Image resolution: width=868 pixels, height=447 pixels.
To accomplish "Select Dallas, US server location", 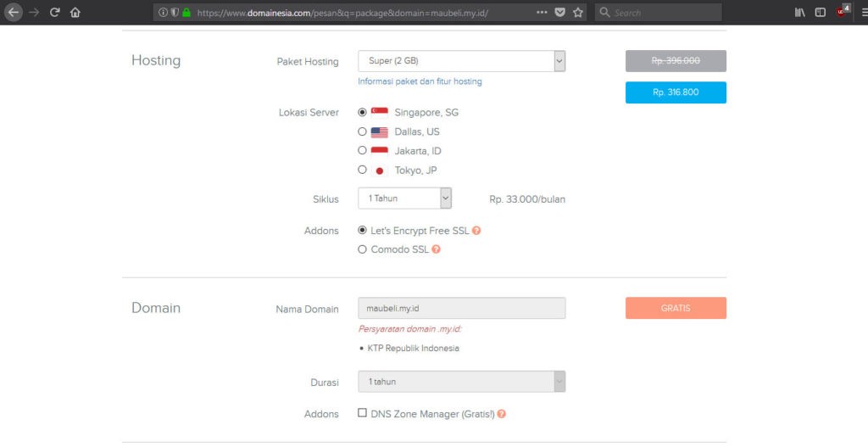I will click(362, 131).
